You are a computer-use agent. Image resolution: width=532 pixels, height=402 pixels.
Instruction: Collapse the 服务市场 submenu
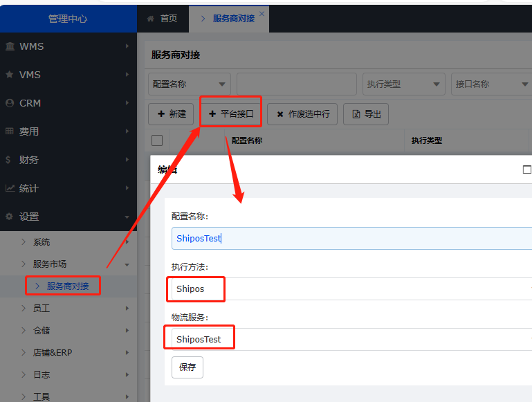pos(68,264)
